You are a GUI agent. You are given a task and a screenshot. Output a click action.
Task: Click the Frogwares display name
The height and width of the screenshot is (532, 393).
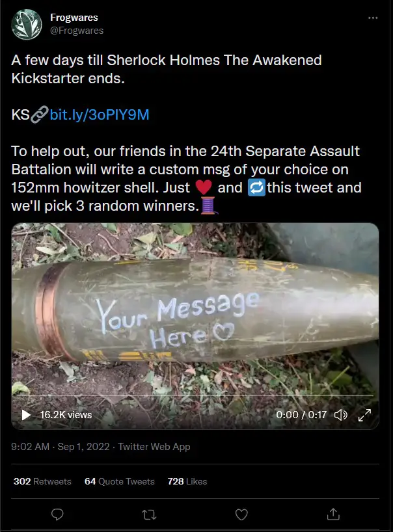pos(74,18)
